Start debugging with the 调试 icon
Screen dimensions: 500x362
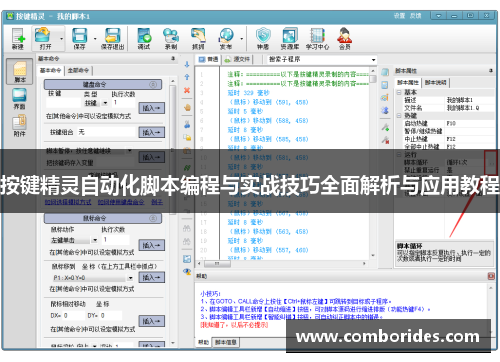point(144,38)
